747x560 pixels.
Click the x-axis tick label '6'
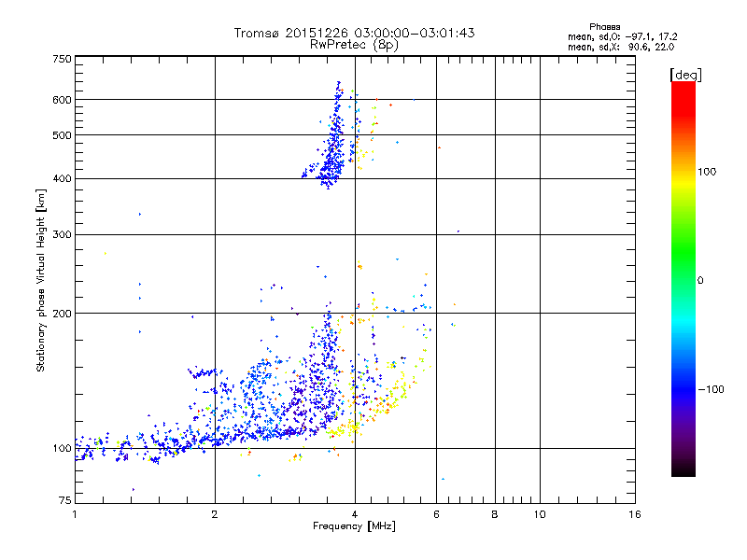(436, 514)
